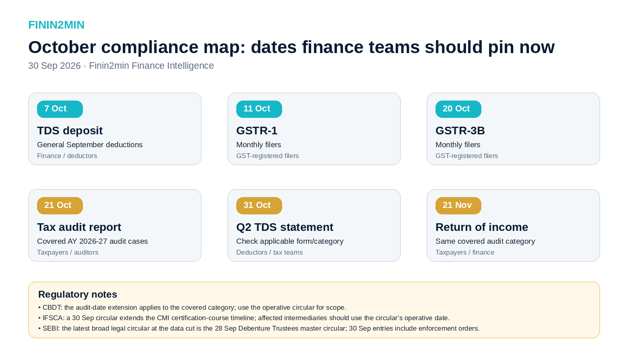Screen dimensions: 644x362
Task: Click Check applicable form/category text
Action: [x=290, y=241]
